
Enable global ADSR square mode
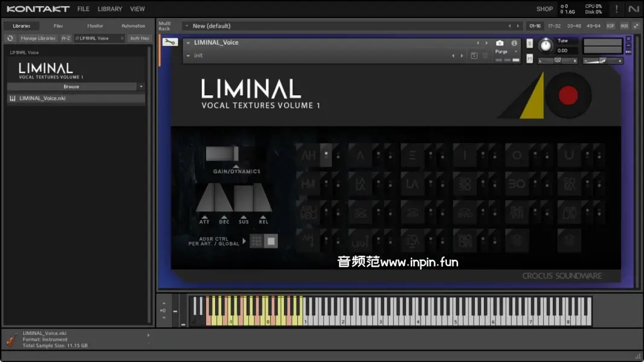click(271, 241)
